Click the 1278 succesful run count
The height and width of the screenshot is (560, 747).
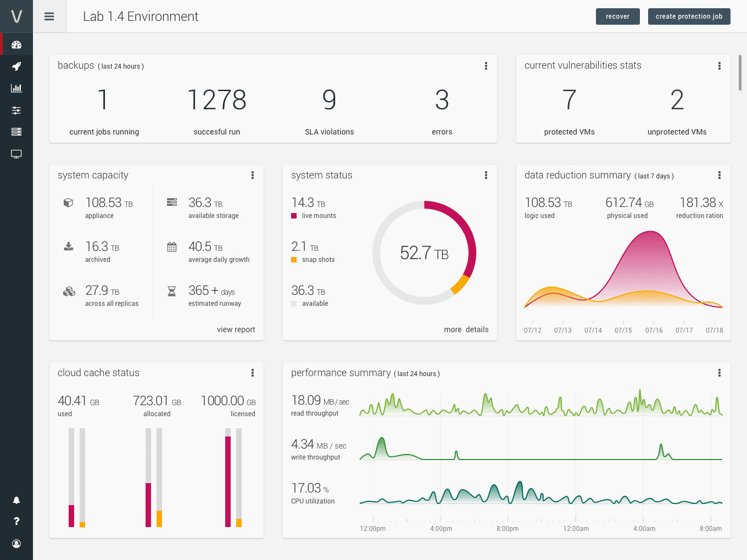click(217, 100)
